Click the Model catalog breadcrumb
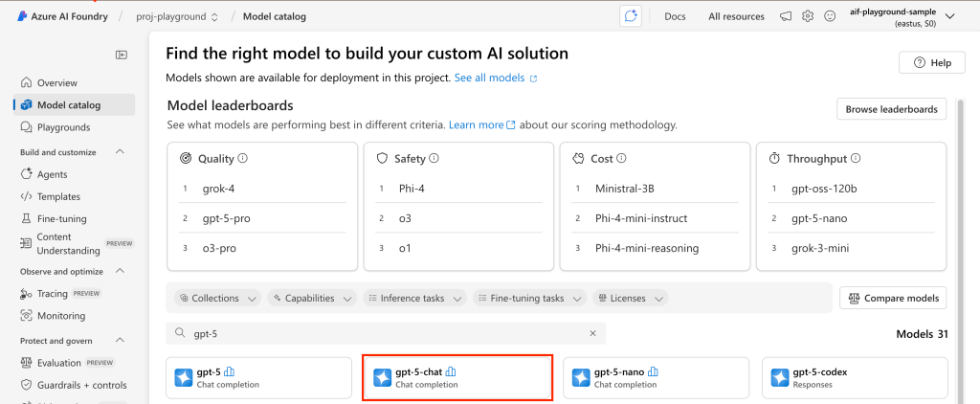Image resolution: width=980 pixels, height=404 pixels. 275,17
